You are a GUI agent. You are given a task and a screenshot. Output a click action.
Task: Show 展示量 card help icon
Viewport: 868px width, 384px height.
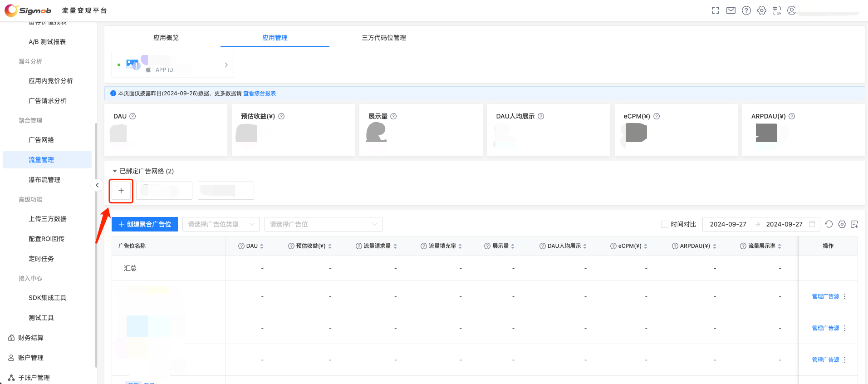click(393, 116)
